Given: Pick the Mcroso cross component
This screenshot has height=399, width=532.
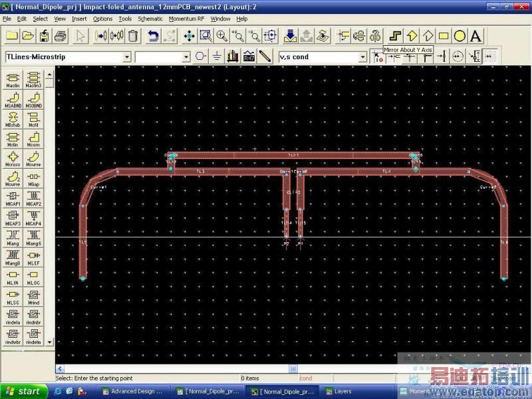Looking at the screenshot, I should point(13,159).
